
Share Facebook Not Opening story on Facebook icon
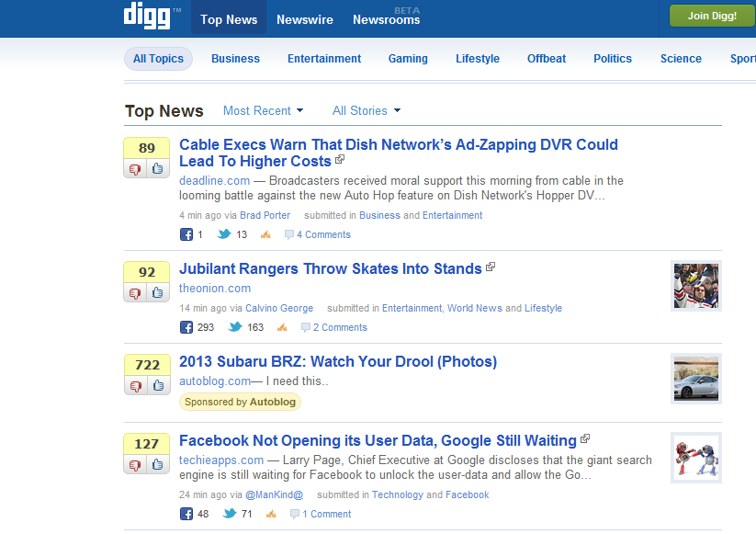186,514
